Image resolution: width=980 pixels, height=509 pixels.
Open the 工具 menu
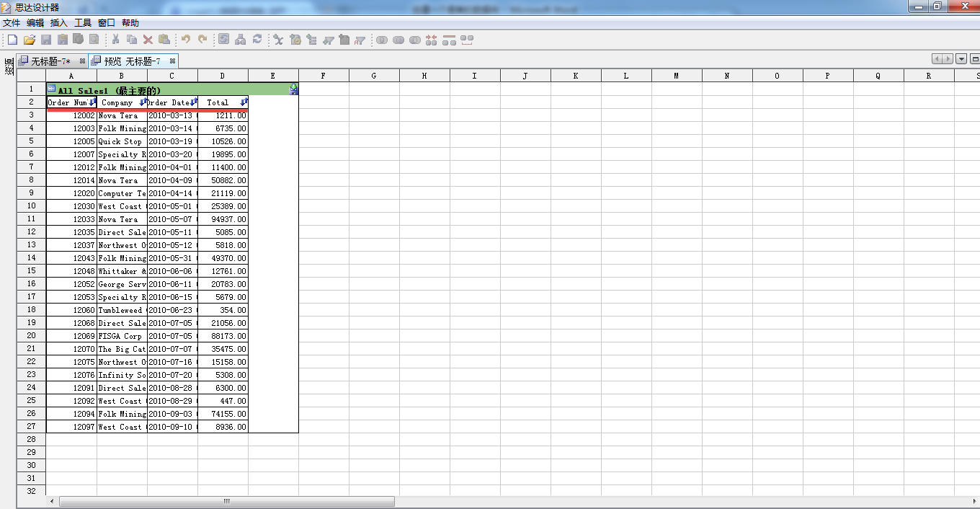83,23
